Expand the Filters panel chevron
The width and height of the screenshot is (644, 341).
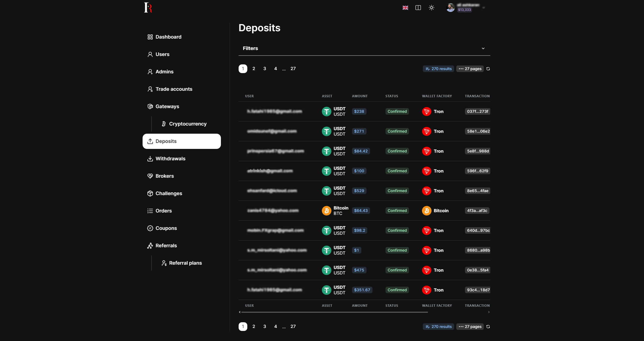pos(483,48)
